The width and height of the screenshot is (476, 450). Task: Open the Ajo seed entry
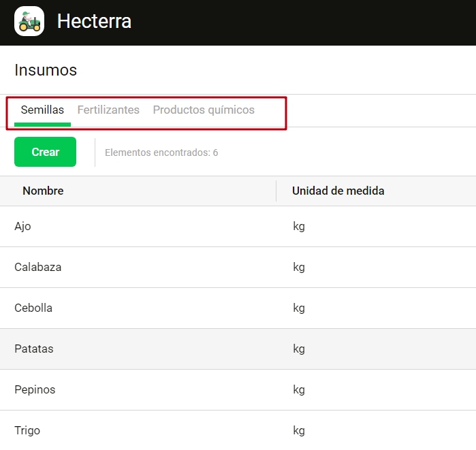22,227
